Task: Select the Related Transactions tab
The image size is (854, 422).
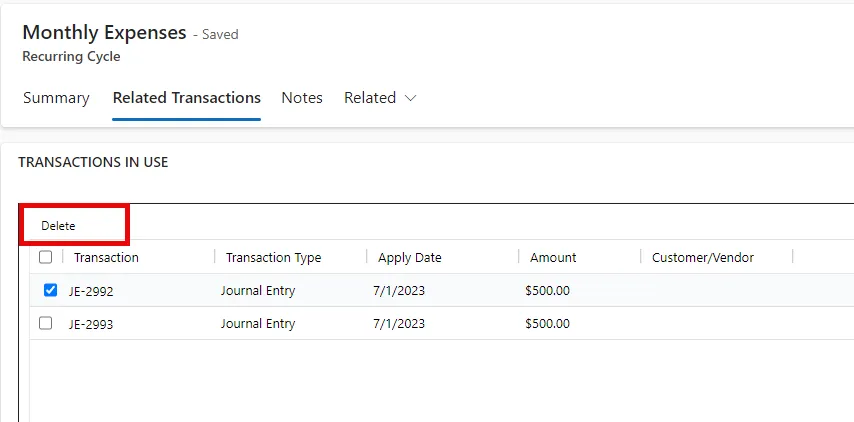Action: coord(186,98)
